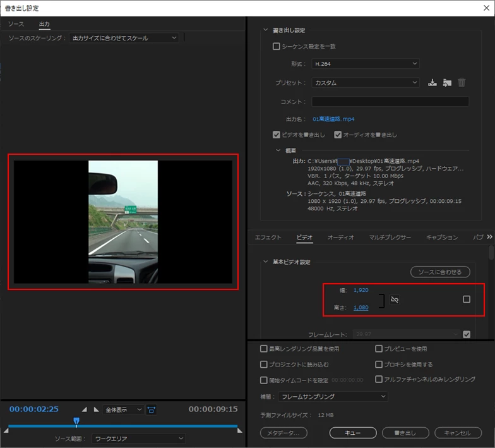Viewport: 495px width, 448px height.
Task: Click the save preset icon
Action: [432, 83]
